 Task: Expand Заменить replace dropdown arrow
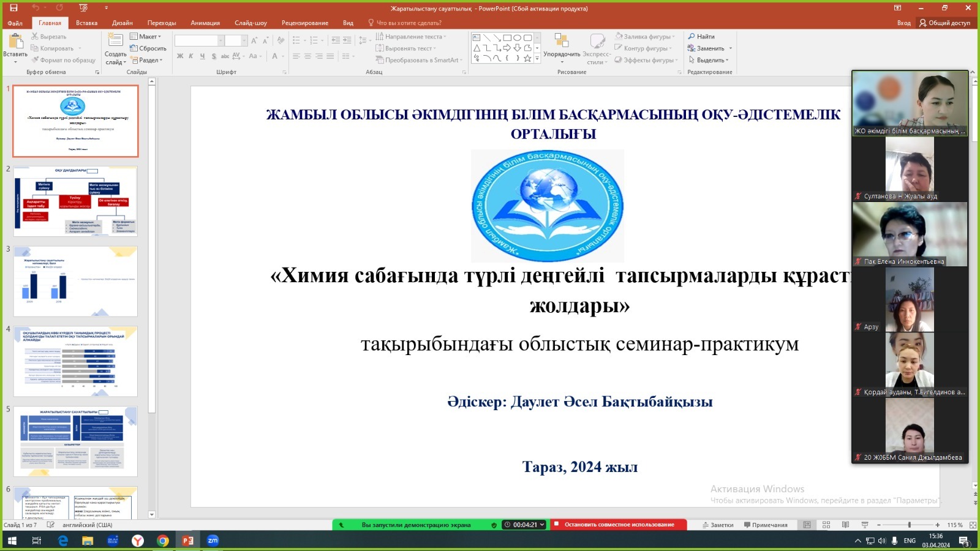[730, 48]
